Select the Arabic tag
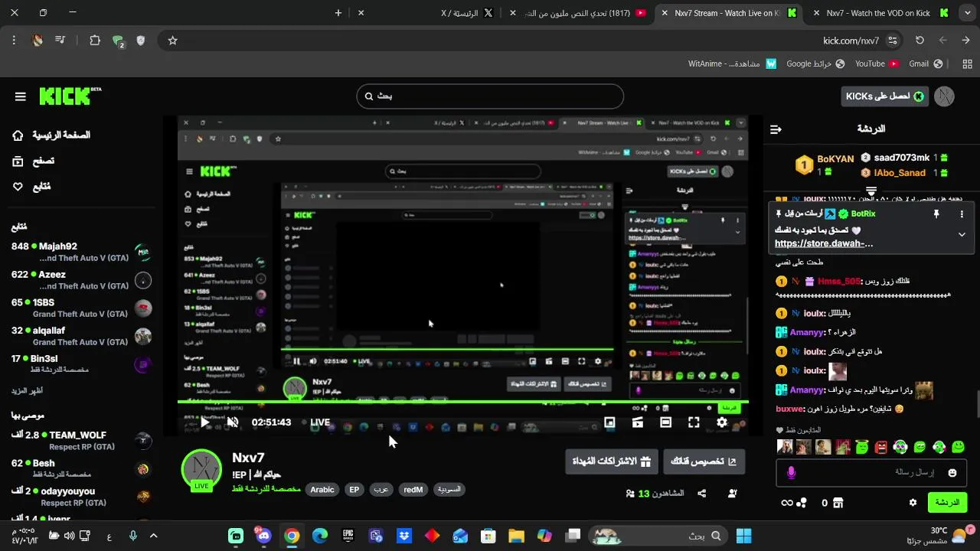 tap(322, 490)
